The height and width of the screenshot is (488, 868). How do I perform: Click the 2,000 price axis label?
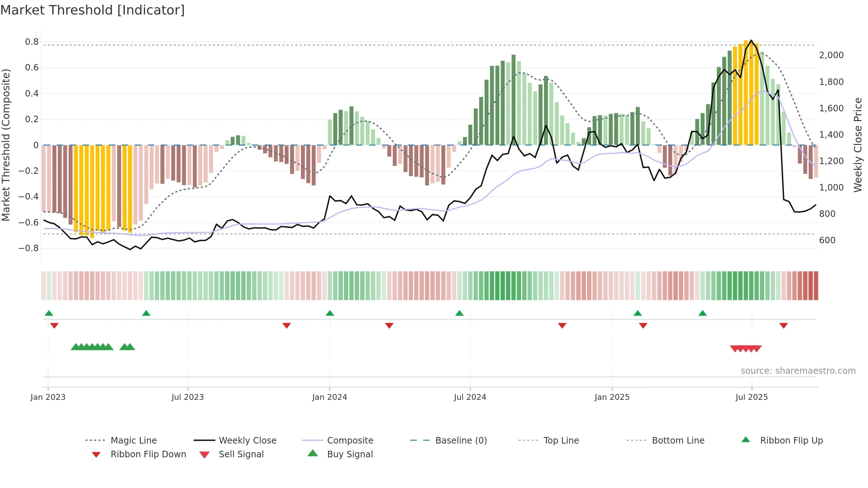(831, 55)
